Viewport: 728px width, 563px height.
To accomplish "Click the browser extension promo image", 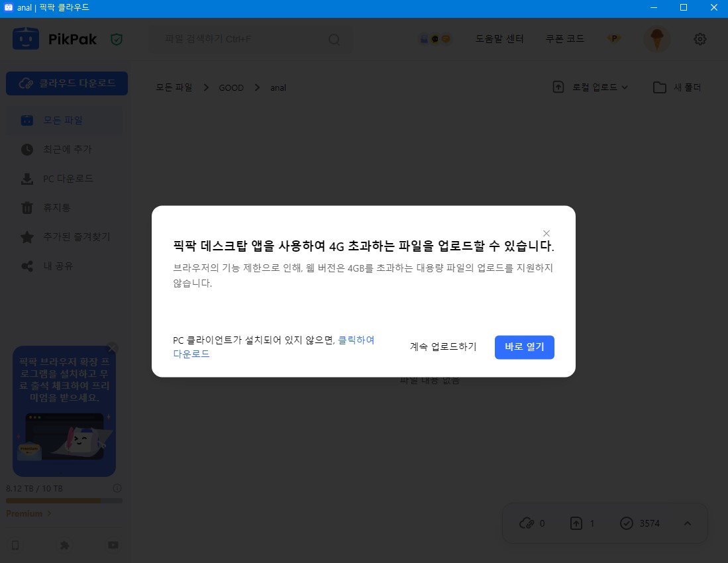I will [64, 437].
